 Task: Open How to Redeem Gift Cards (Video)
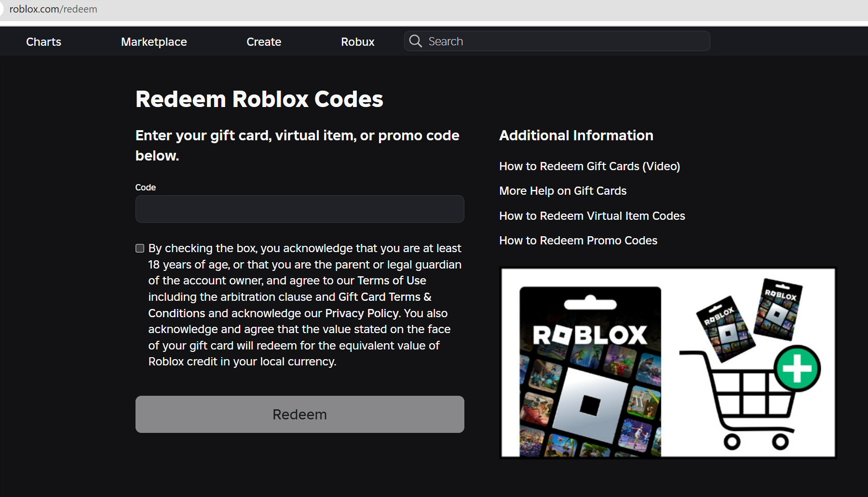pyautogui.click(x=589, y=166)
